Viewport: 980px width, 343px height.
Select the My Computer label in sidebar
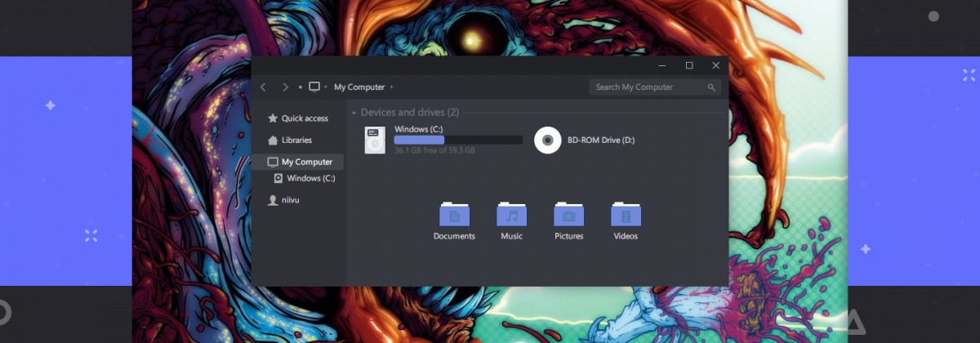point(307,163)
